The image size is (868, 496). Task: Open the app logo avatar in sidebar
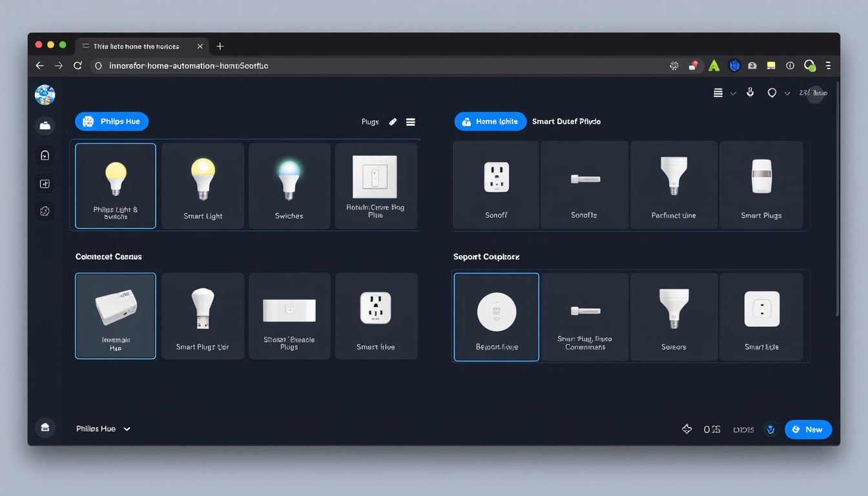[x=45, y=95]
